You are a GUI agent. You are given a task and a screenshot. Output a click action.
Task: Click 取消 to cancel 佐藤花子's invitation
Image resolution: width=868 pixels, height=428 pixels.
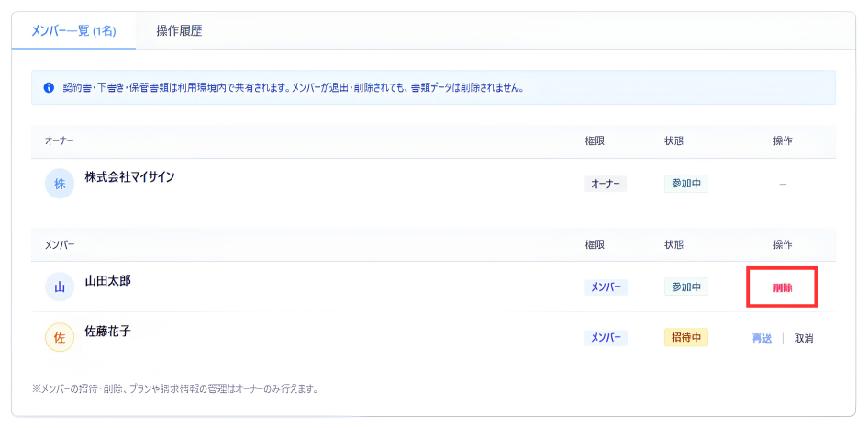pos(804,338)
